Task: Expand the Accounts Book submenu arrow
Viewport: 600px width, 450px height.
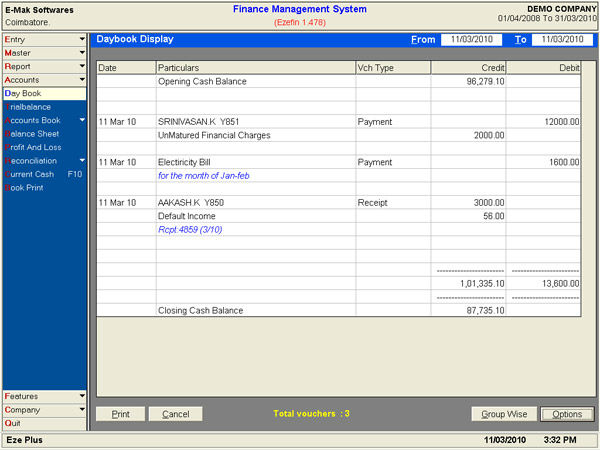Action: [x=82, y=120]
